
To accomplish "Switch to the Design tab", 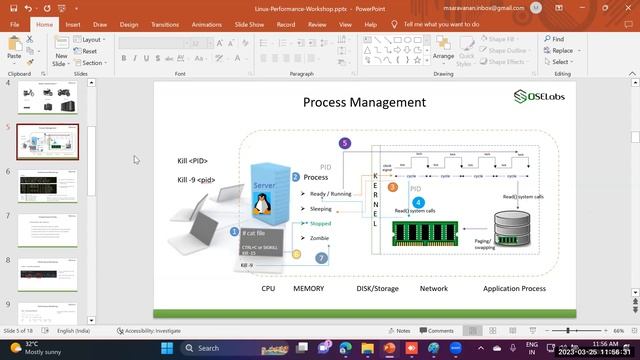I will pyautogui.click(x=129, y=24).
